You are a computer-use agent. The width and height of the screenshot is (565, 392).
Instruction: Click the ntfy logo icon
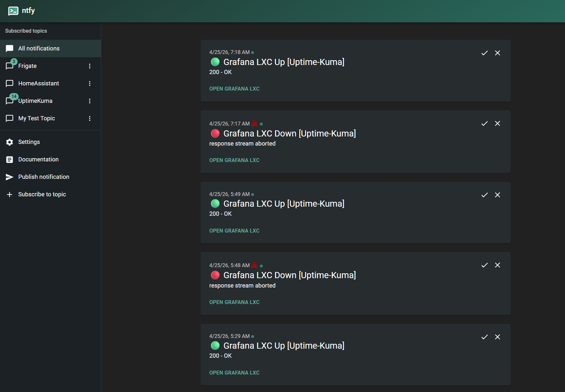13,11
